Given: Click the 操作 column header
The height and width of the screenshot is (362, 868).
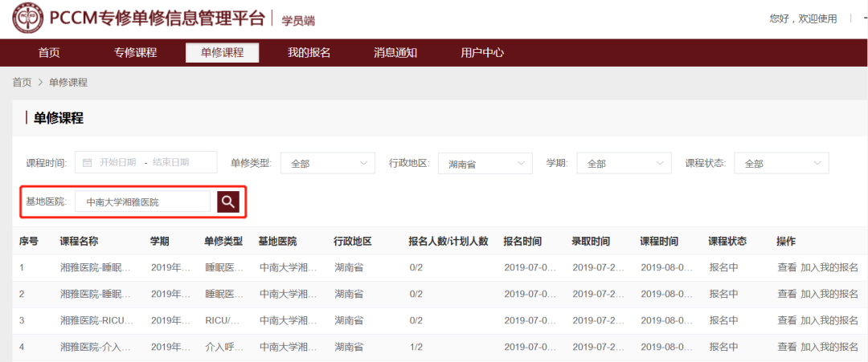Looking at the screenshot, I should [x=786, y=241].
